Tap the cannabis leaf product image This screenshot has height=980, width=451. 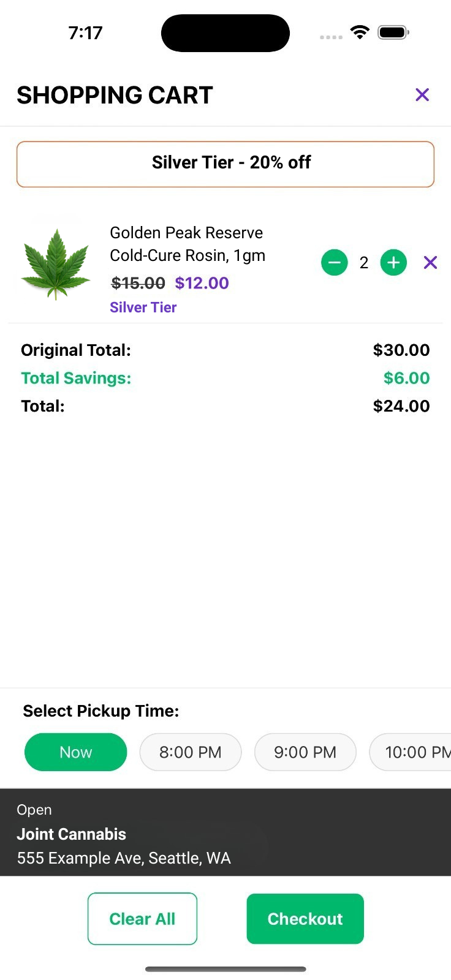(56, 264)
